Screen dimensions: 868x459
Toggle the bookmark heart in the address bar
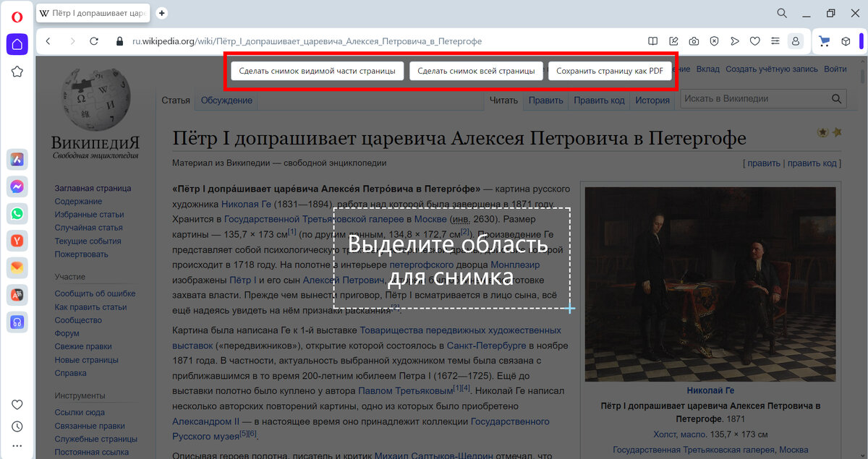pyautogui.click(x=754, y=40)
